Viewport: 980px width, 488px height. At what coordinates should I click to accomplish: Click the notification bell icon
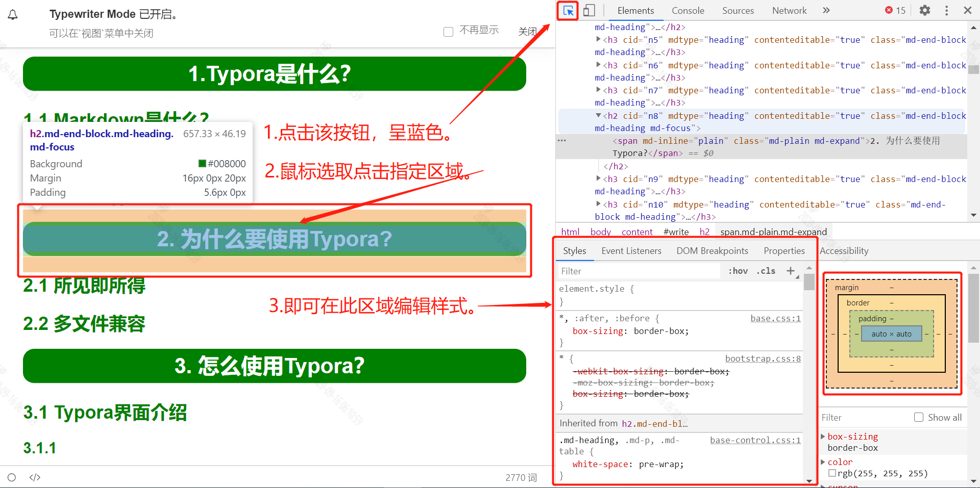tap(13, 15)
